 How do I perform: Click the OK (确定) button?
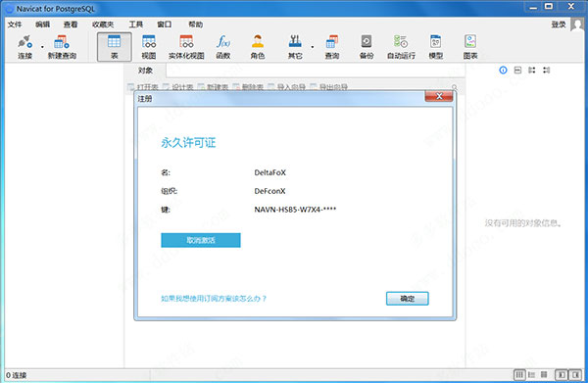point(408,299)
